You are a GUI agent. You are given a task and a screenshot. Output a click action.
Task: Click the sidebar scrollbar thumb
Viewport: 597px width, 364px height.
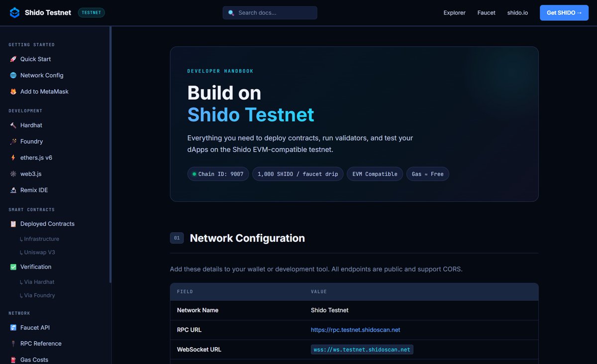[x=110, y=154]
